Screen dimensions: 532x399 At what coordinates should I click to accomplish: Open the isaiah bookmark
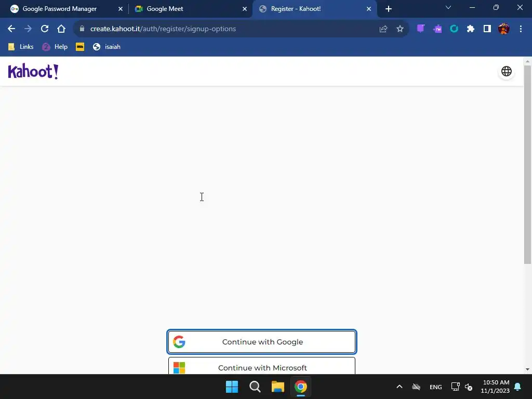[107, 47]
